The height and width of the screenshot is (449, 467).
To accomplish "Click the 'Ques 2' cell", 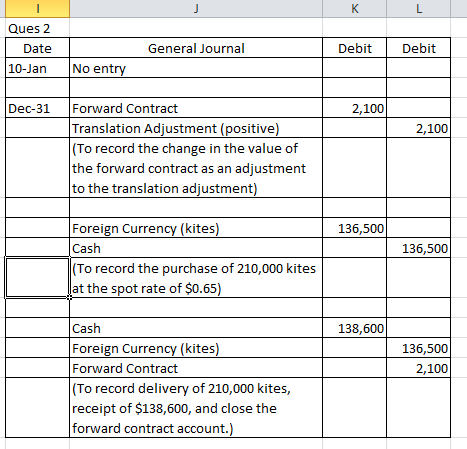I will point(37,28).
